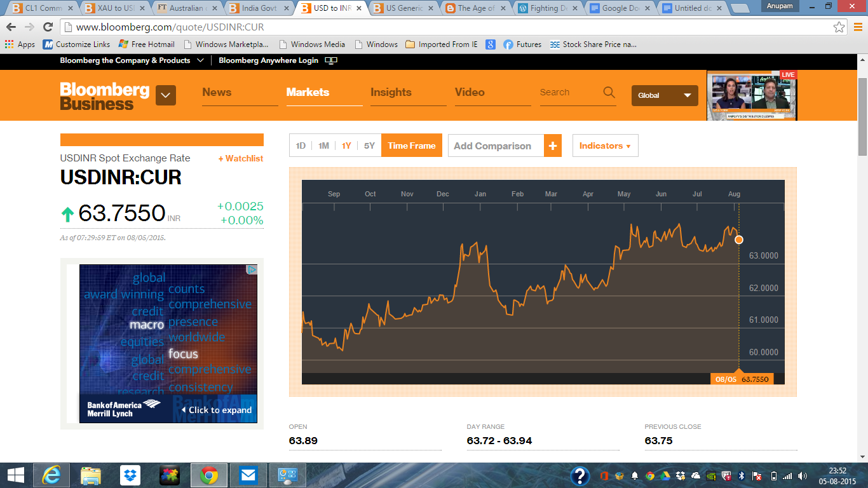Open Dropbox from the taskbar
Viewport: 868px width, 488px height.
point(130,475)
